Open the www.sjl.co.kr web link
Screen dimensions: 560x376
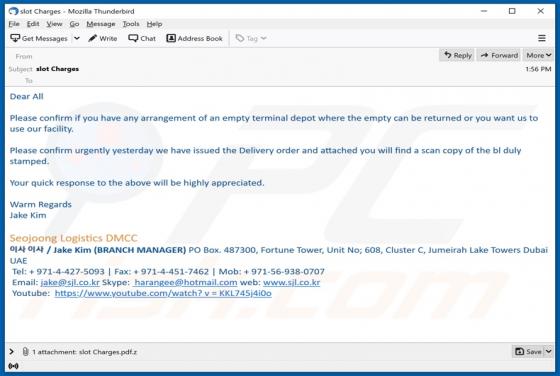(x=291, y=282)
